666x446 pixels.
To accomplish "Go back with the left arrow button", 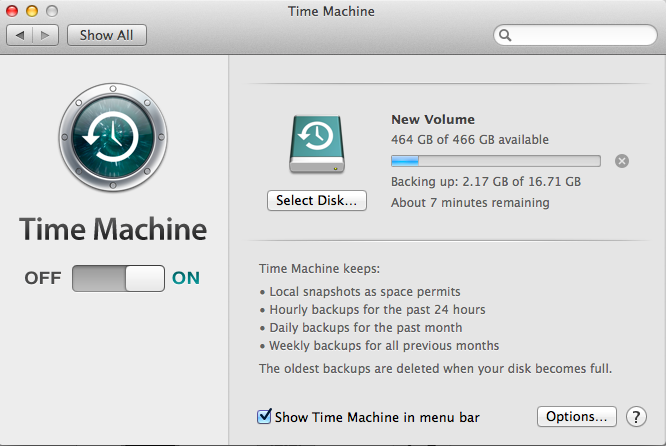I will 20,35.
